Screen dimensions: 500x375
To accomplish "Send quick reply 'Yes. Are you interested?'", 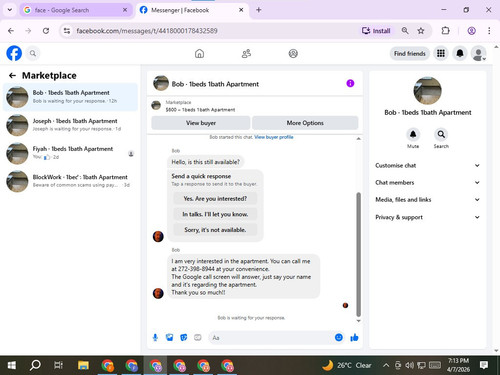I will pyautogui.click(x=215, y=199).
